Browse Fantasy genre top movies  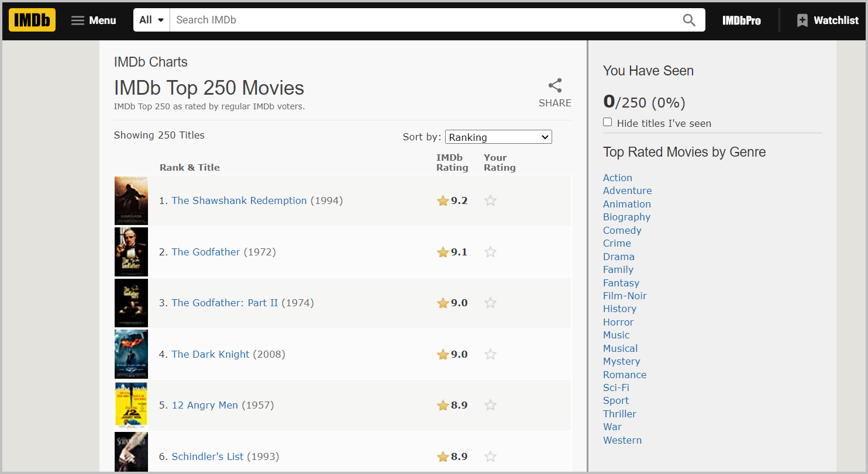621,283
